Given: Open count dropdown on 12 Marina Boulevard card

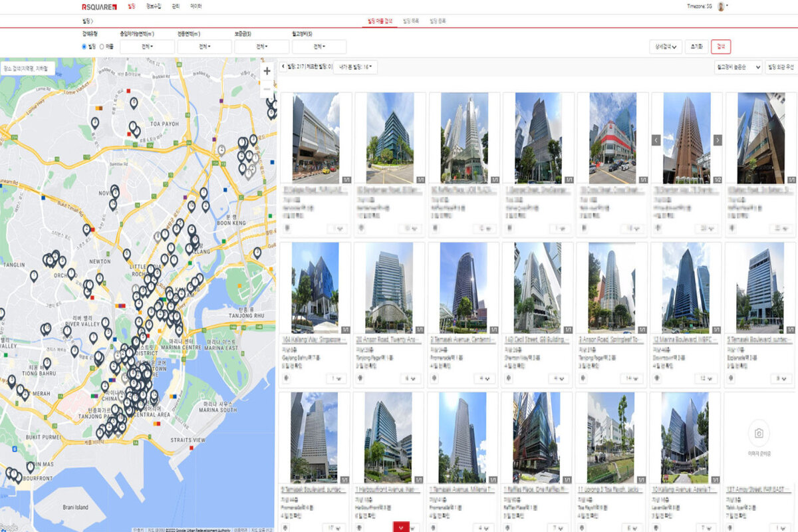Looking at the screenshot, I should pos(707,378).
